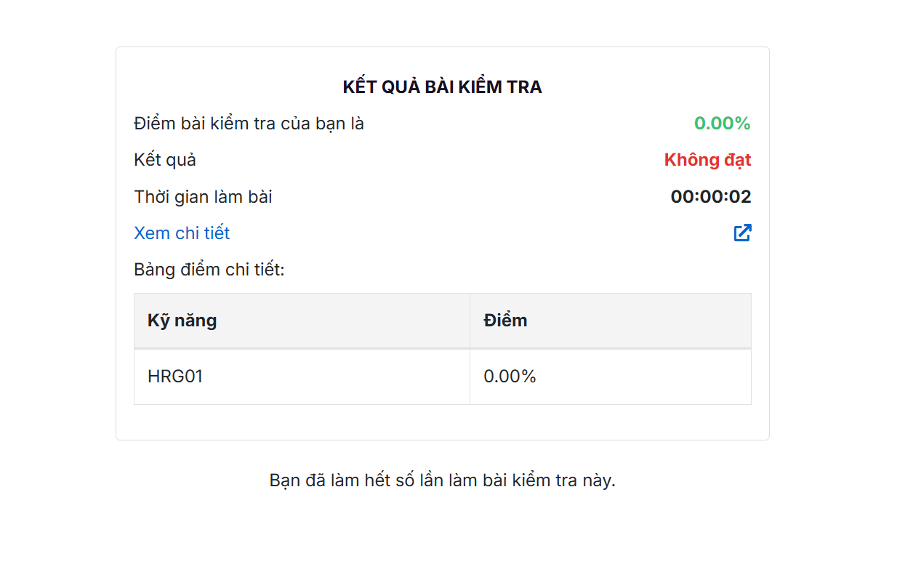Click the "Bạn đã làm hết số lần" message

coord(442,480)
